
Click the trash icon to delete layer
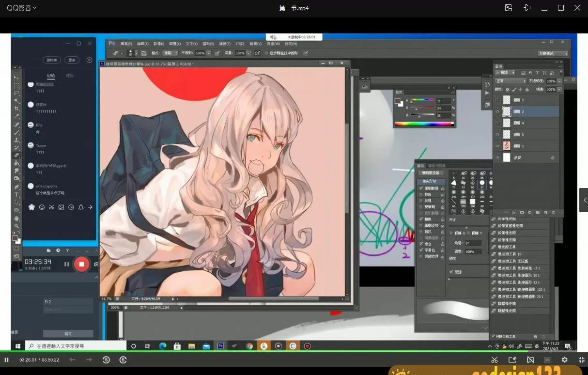click(554, 212)
